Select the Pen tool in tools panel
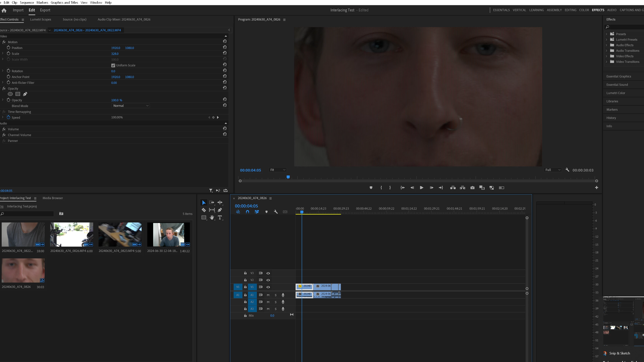The height and width of the screenshot is (362, 644). [x=220, y=210]
